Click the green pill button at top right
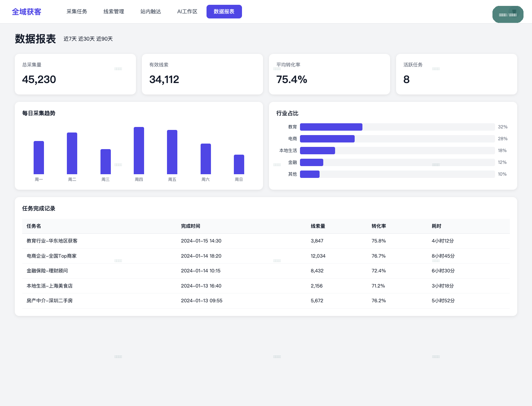Viewport: 532px width, 406px height. [x=508, y=14]
